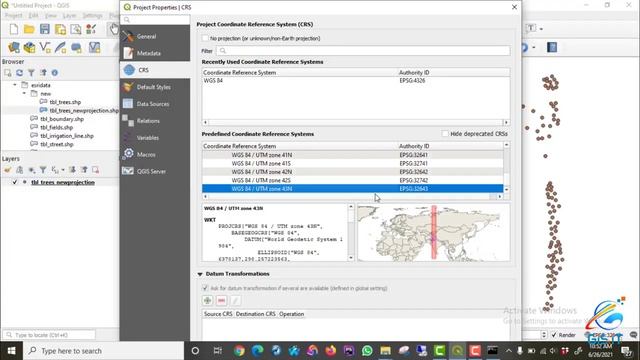Click Filter Legend funnel icon in Layers
Screen dimensions: 640x360
(43, 170)
